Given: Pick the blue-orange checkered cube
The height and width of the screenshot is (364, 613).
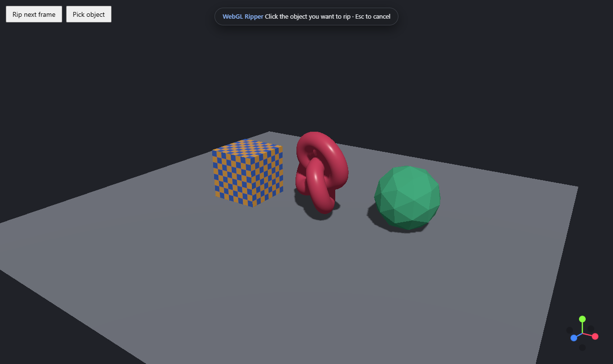Looking at the screenshot, I should [248, 173].
